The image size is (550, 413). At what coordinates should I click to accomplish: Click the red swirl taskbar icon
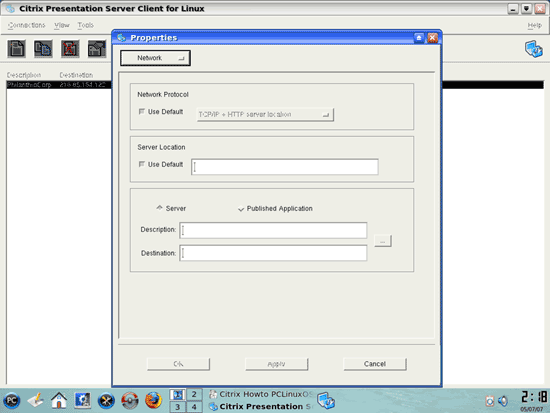tap(130, 400)
